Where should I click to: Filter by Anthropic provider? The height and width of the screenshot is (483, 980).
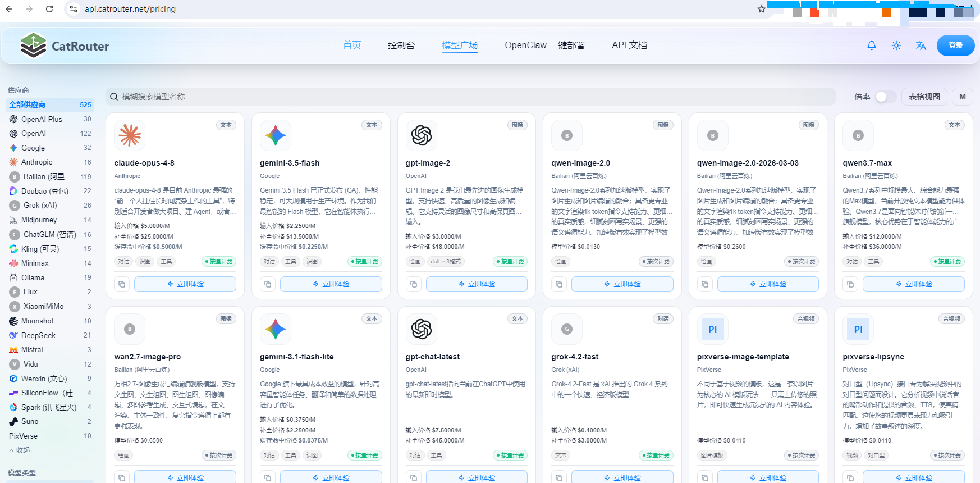(x=50, y=162)
